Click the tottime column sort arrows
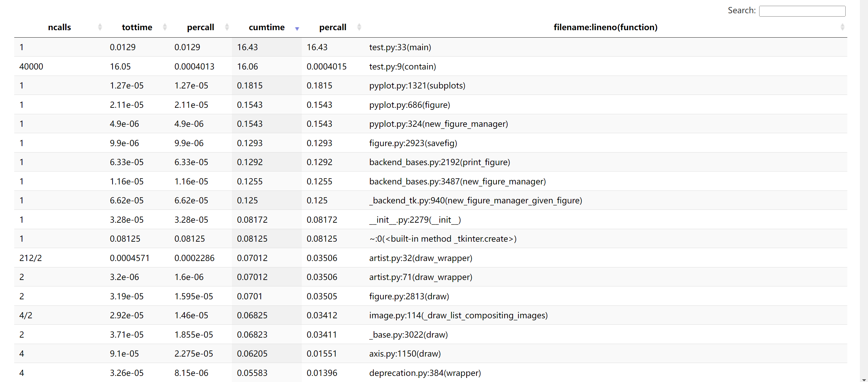868x382 pixels. (165, 27)
